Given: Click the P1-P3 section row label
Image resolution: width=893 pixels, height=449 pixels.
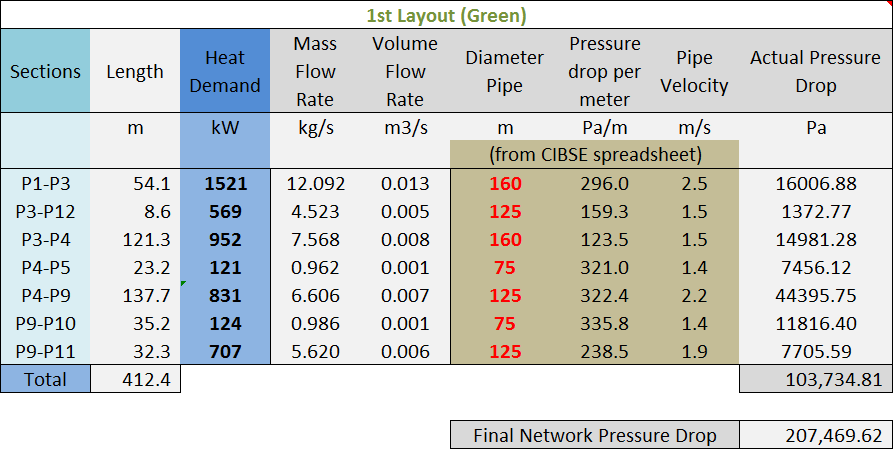Looking at the screenshot, I should coord(45,184).
